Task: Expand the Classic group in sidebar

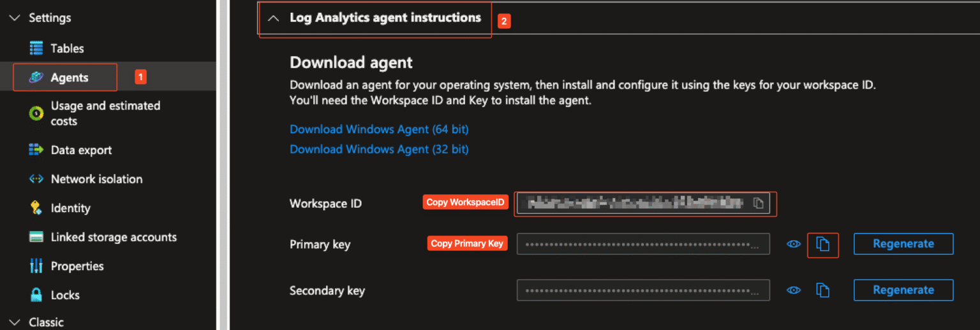Action: click(x=15, y=322)
